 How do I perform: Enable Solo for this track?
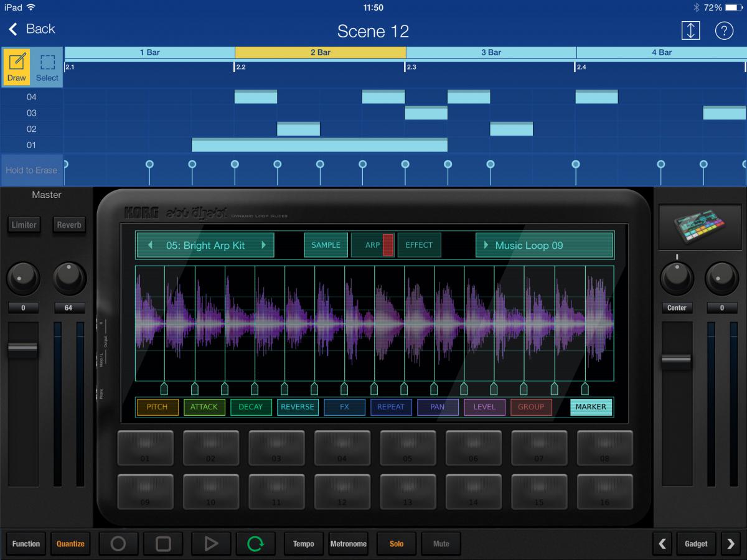pyautogui.click(x=397, y=544)
